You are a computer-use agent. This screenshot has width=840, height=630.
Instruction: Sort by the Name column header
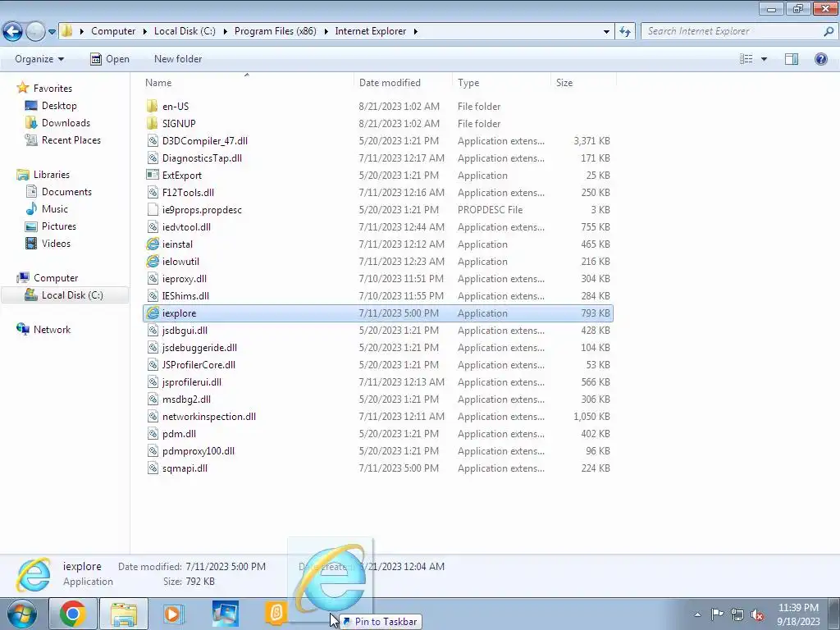click(x=158, y=83)
